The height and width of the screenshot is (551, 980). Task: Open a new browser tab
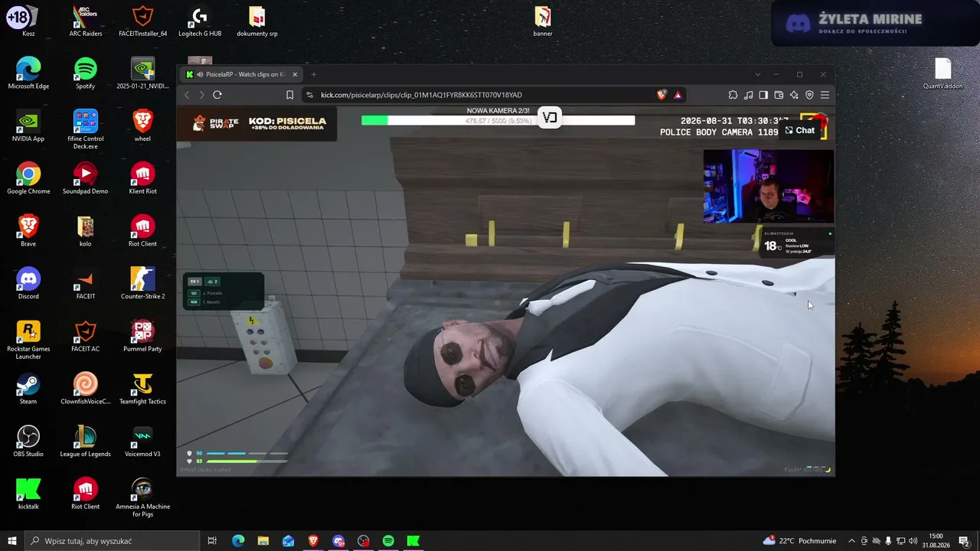pos(313,74)
